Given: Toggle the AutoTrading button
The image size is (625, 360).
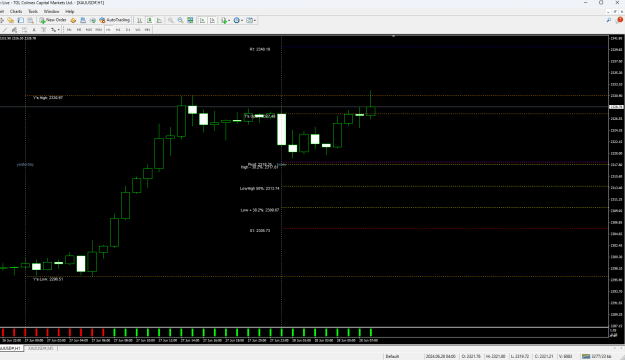Looking at the screenshot, I should (115, 20).
